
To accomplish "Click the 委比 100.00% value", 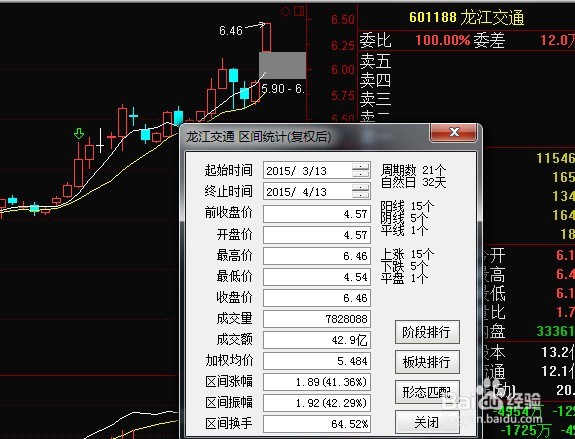I will pos(443,40).
